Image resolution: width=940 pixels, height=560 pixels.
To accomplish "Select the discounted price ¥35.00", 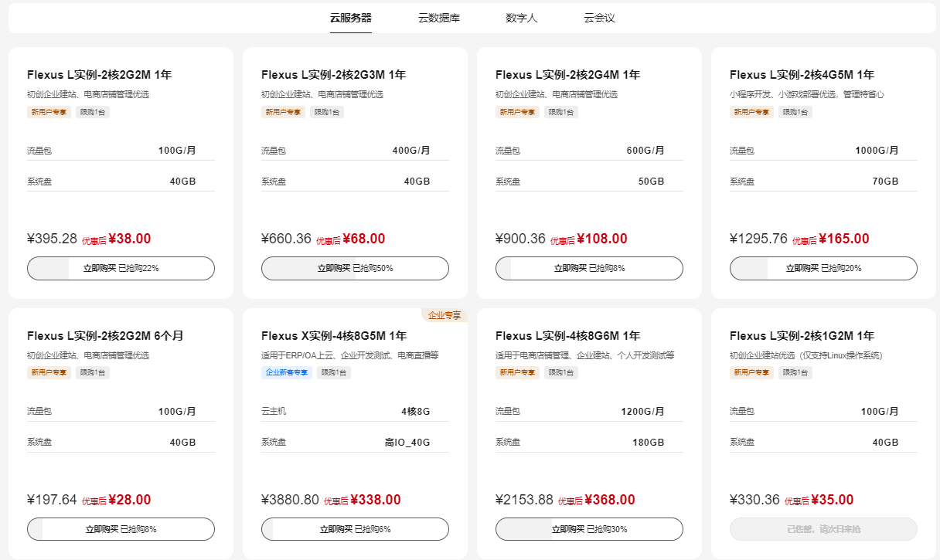I will (x=833, y=500).
